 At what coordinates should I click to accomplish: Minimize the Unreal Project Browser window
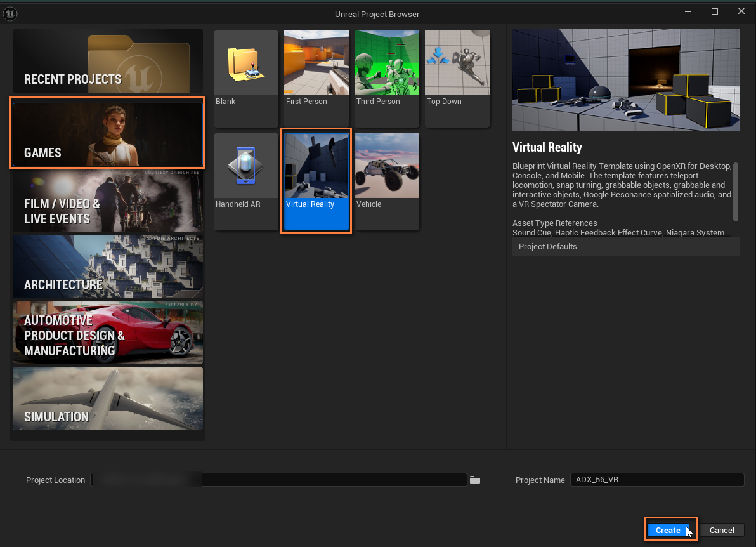pos(688,11)
